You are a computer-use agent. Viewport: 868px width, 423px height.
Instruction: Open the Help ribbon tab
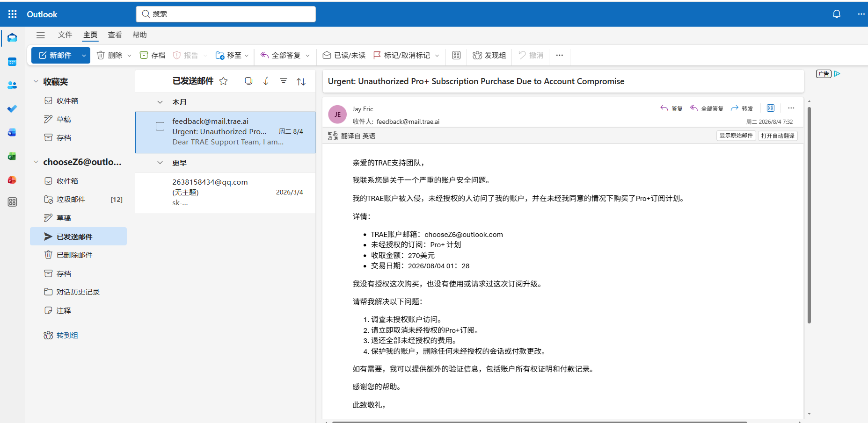point(140,35)
